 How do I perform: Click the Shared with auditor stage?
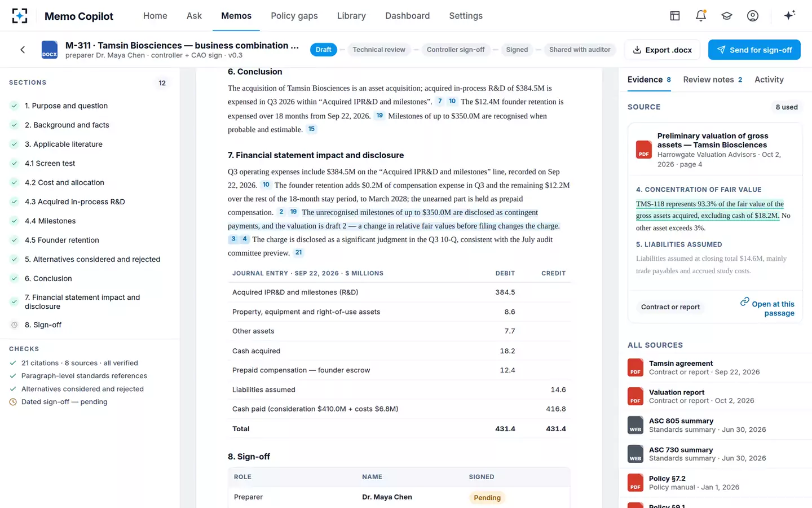[580, 50]
